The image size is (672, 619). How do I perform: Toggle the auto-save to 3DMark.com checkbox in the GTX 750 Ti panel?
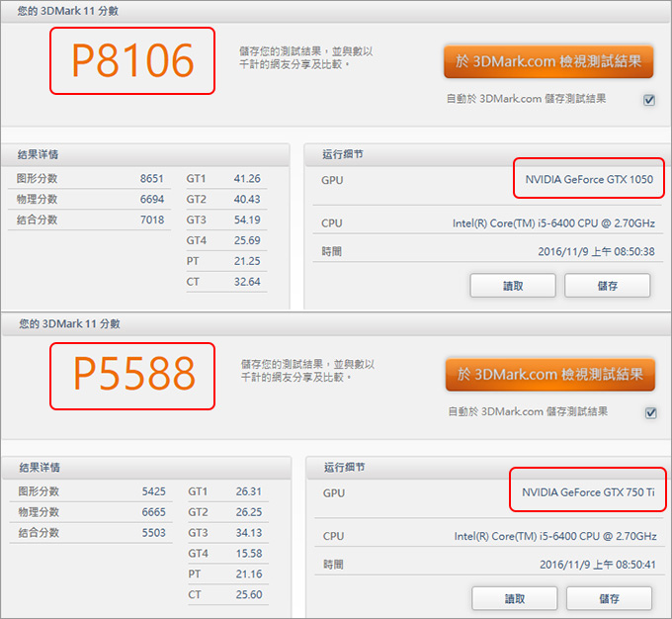point(650,412)
